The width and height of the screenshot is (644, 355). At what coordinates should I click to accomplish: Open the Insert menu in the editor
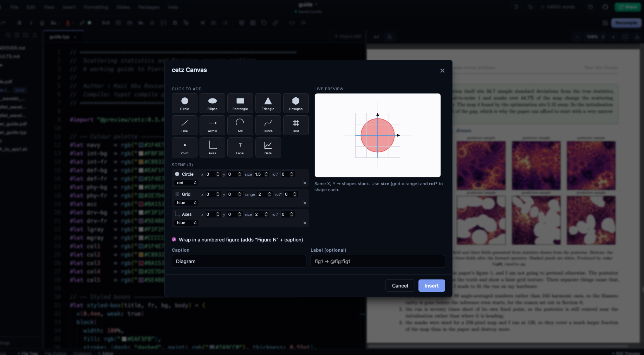click(x=69, y=7)
